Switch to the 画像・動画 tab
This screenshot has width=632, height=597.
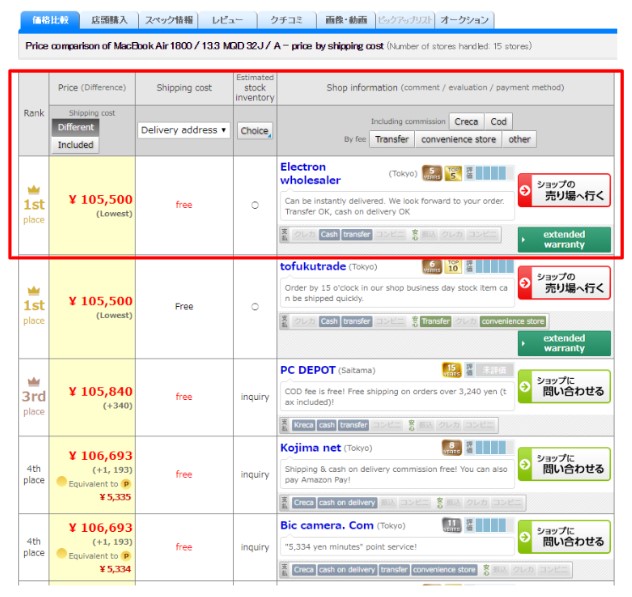(x=346, y=20)
